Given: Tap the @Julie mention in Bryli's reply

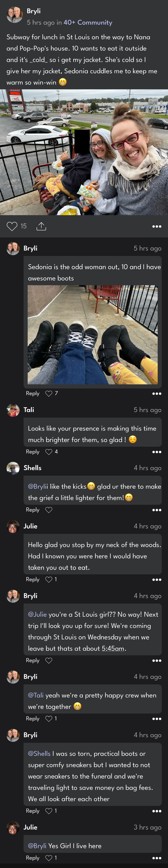Looking at the screenshot, I should coord(37,614).
